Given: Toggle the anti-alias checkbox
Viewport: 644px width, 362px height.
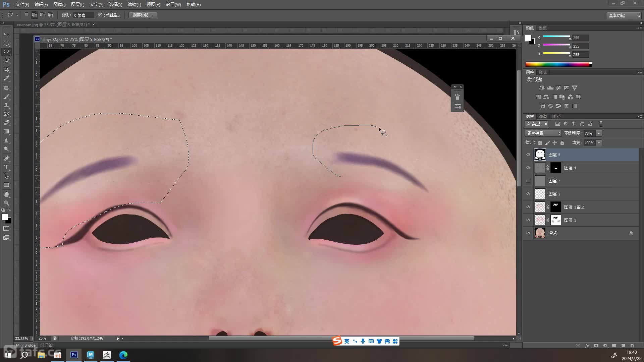Looking at the screenshot, I should [x=100, y=15].
